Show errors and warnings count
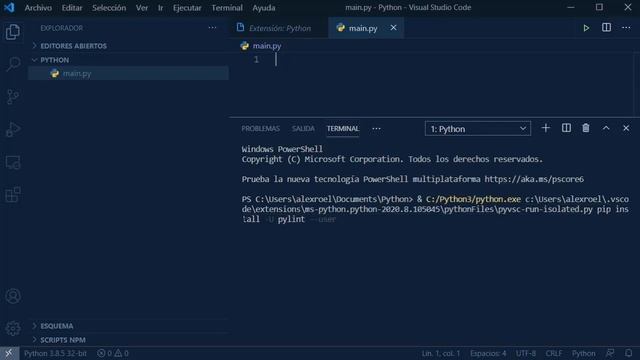Screen dimensions: 640x360 coord(113,353)
